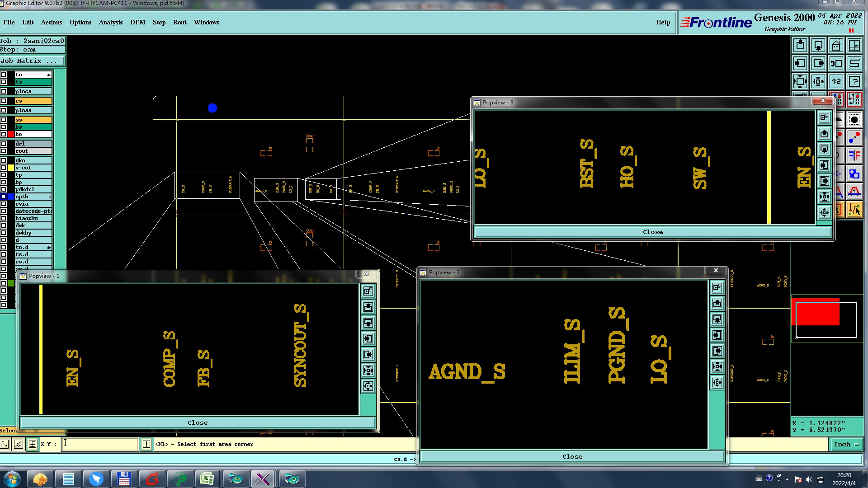Image resolution: width=868 pixels, height=488 pixels.
Task: Click the pan right icon in Popview - 2
Action: coord(717,351)
